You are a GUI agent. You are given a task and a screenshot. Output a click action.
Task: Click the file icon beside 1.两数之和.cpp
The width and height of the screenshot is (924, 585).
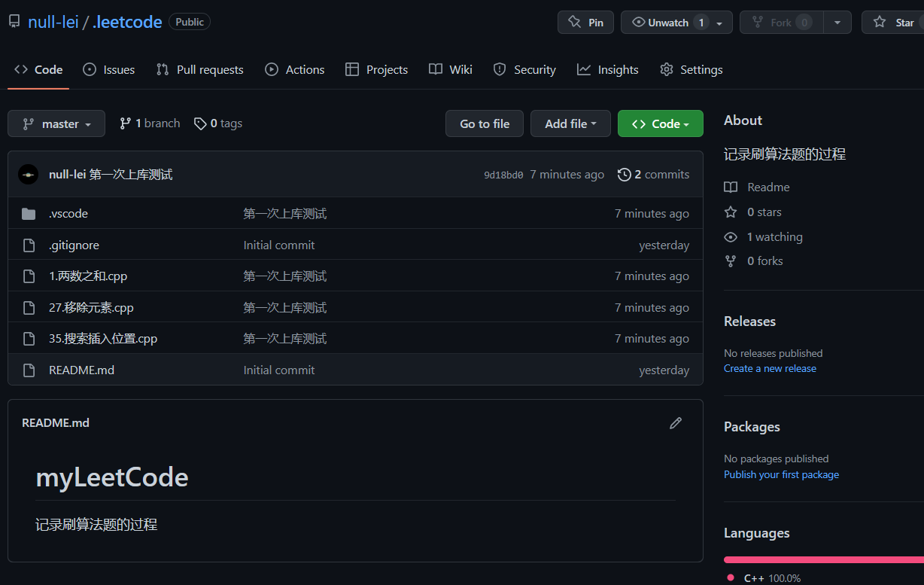point(29,276)
